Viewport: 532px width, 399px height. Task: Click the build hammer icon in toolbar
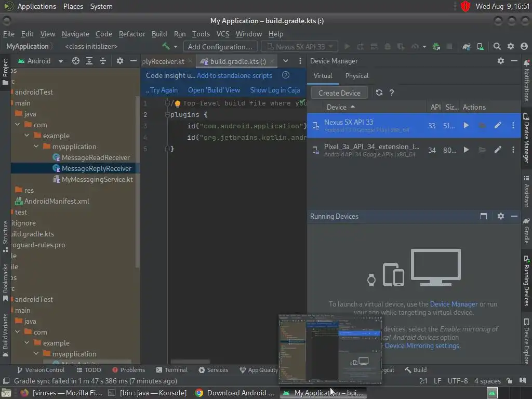pyautogui.click(x=166, y=46)
